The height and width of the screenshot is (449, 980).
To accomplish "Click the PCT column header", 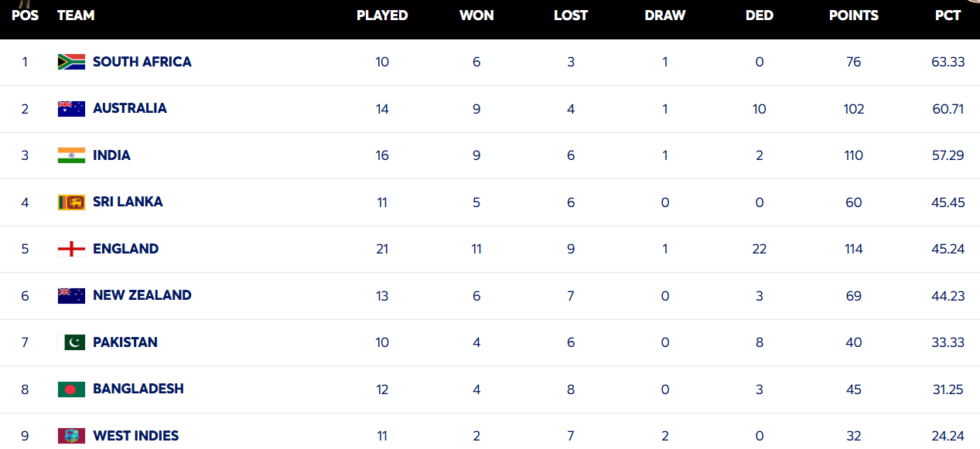I will click(948, 15).
